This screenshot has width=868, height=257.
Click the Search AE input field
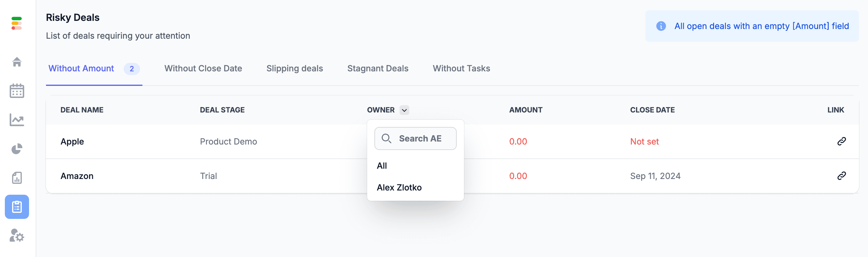click(x=415, y=138)
